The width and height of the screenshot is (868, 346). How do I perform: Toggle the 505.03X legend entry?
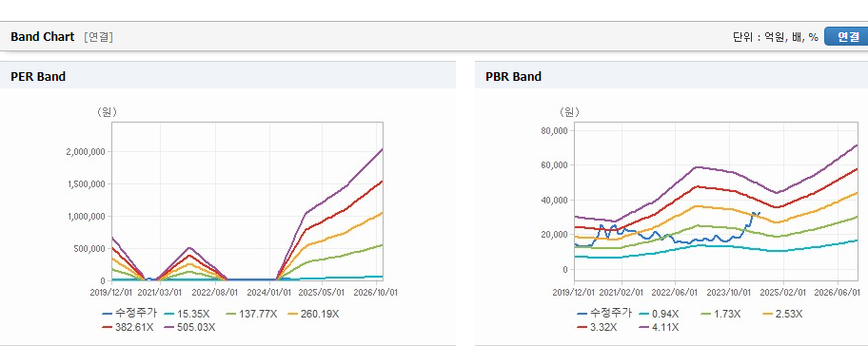(190, 327)
